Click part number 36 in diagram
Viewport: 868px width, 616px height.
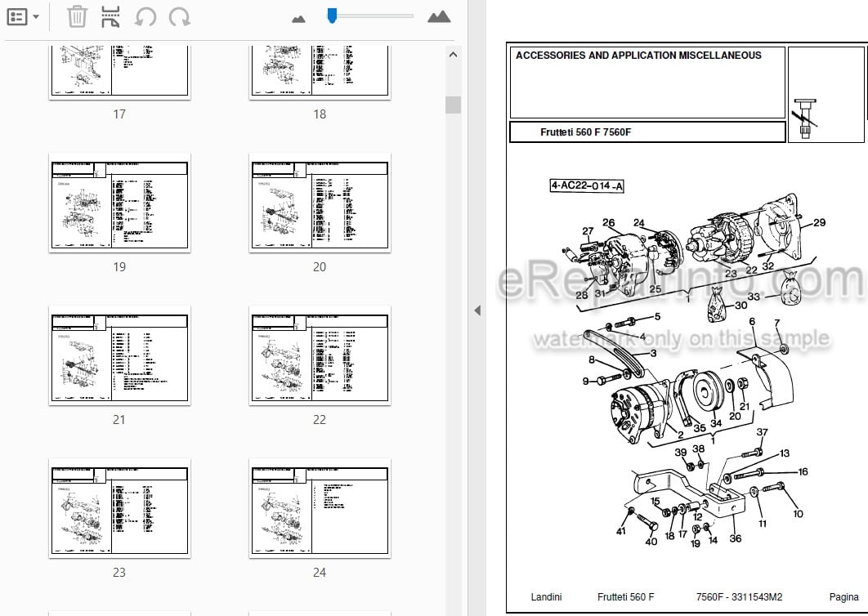click(735, 538)
